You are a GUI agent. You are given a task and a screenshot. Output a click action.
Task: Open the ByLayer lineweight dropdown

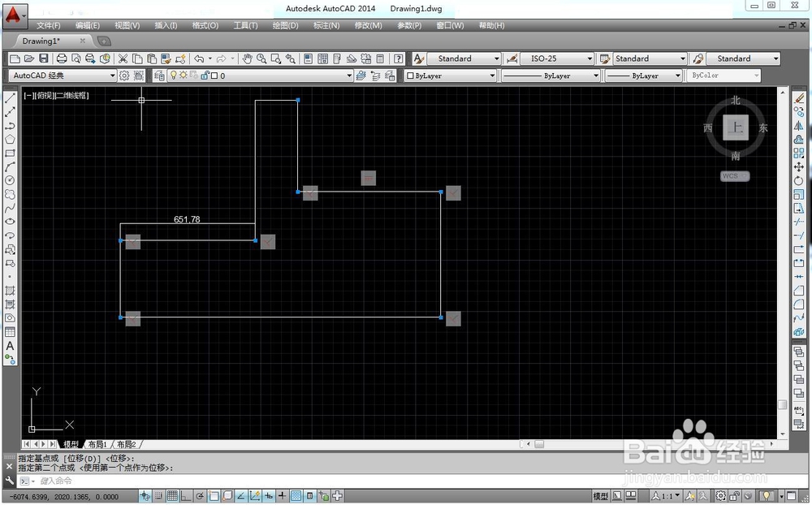[643, 76]
